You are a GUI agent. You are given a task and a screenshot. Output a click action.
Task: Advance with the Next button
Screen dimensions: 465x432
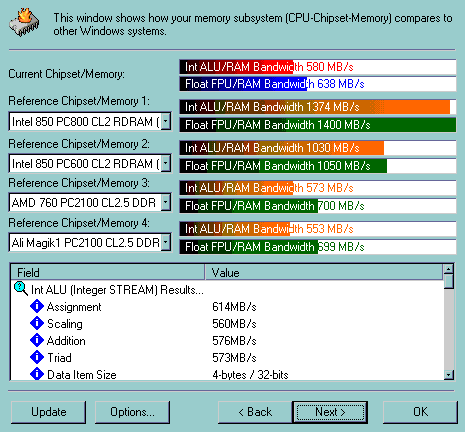pos(330,412)
